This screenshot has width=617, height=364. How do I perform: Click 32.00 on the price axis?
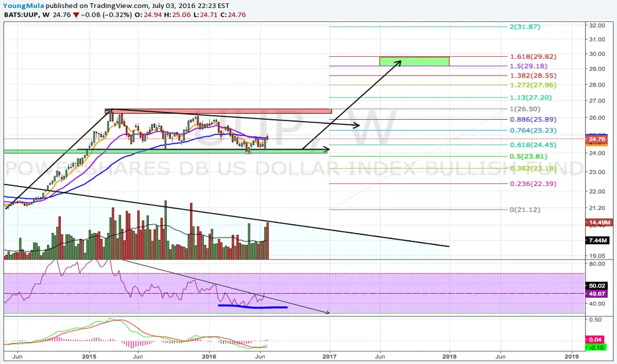point(597,25)
